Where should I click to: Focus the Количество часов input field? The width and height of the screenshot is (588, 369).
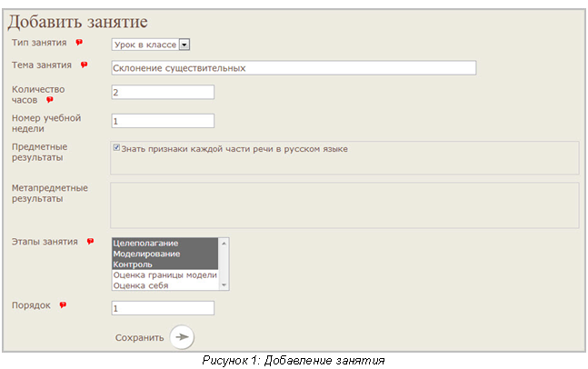[163, 93]
